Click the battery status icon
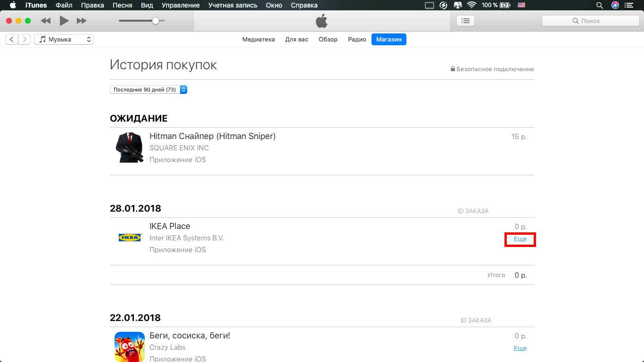 coord(505,5)
